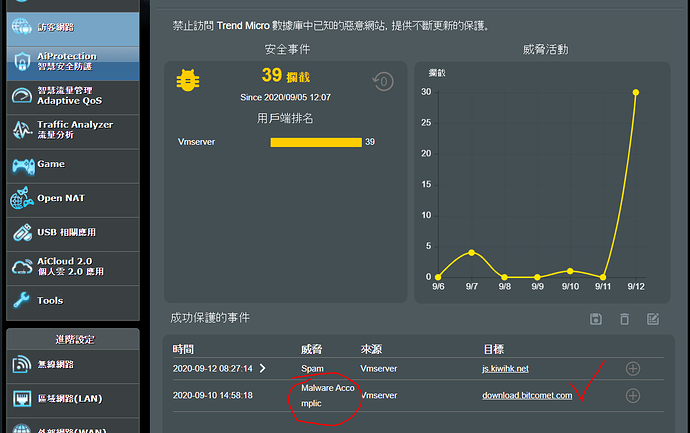
Task: Click the shield-lock AiProtection icon
Action: pyautogui.click(x=22, y=62)
